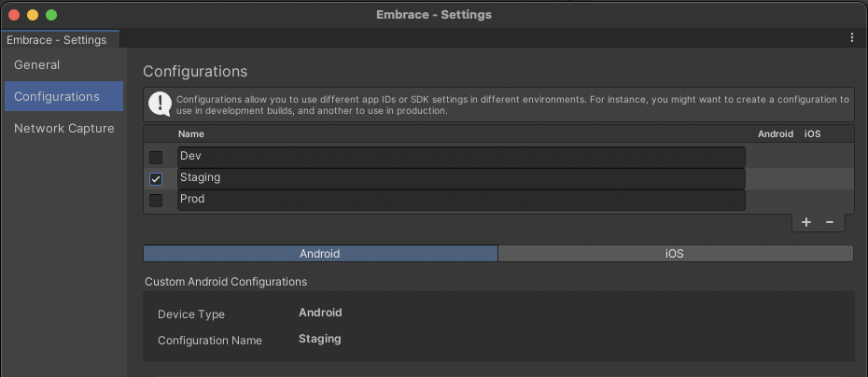This screenshot has height=377, width=868.
Task: Click the iOS column header
Action: click(812, 134)
